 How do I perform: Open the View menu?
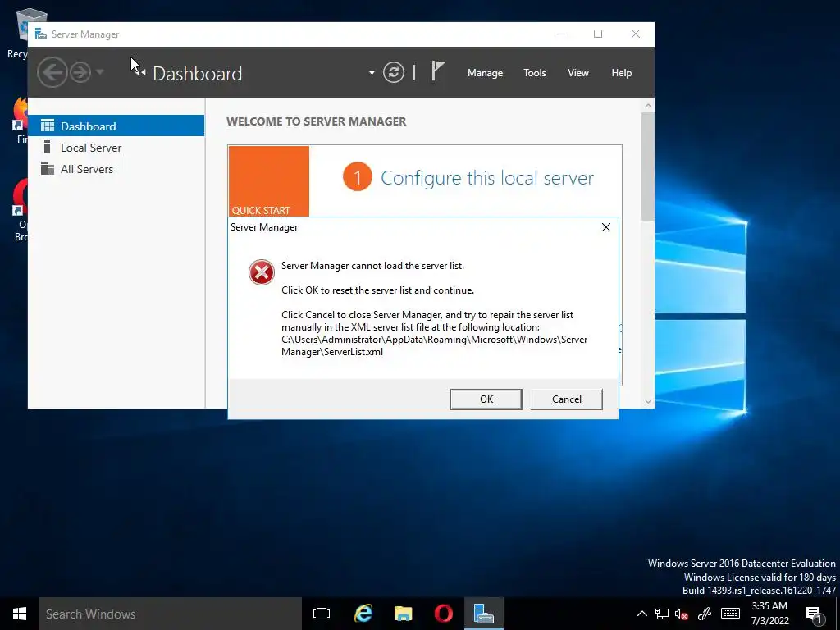(x=578, y=73)
